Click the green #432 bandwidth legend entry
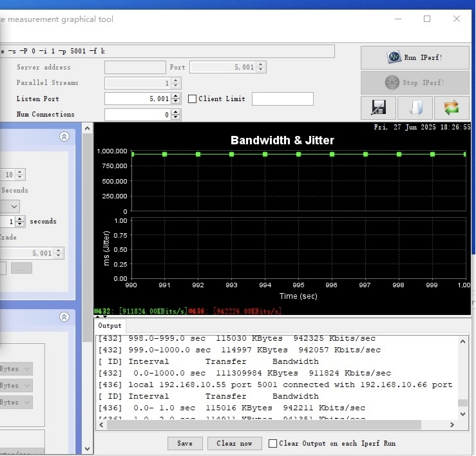Image resolution: width=476 pixels, height=456 pixels. [140, 311]
